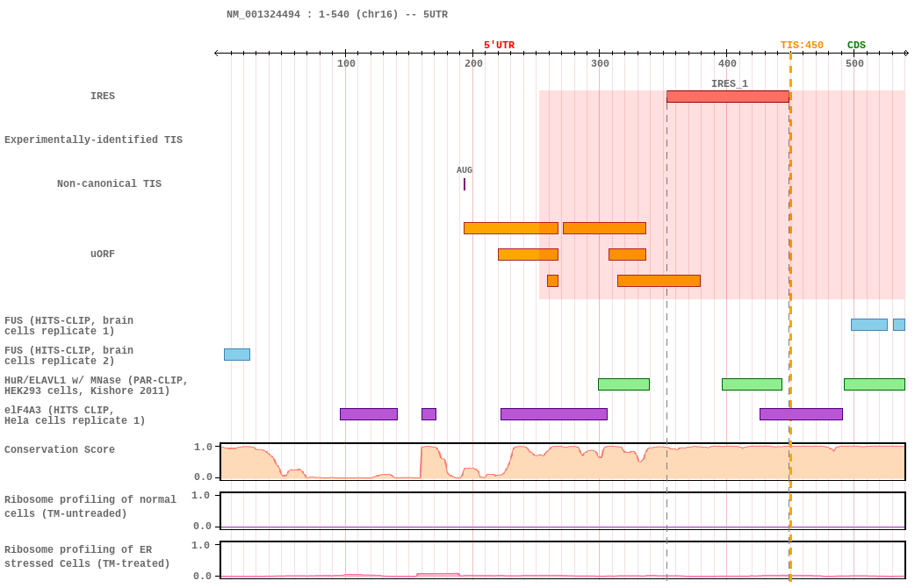This screenshot has height=588, width=922.
Task: Click the HuR/ELAVL1 green site near position 400
Action: point(752,384)
